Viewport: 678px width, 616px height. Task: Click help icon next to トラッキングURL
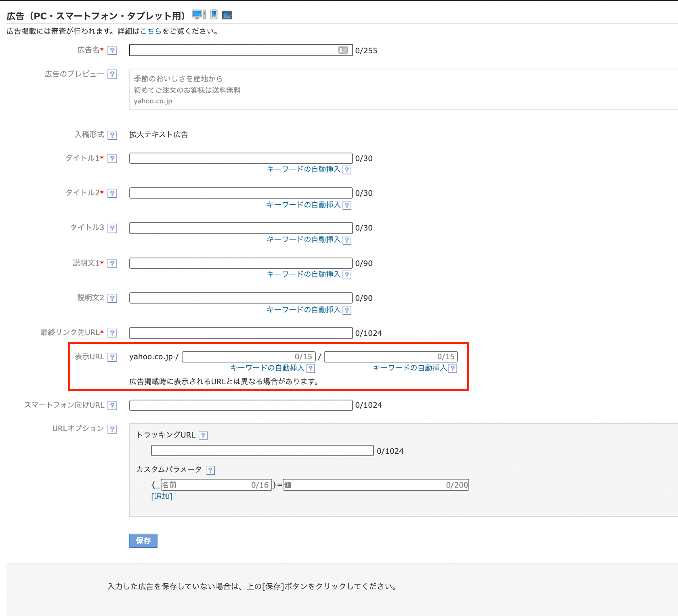tap(204, 435)
